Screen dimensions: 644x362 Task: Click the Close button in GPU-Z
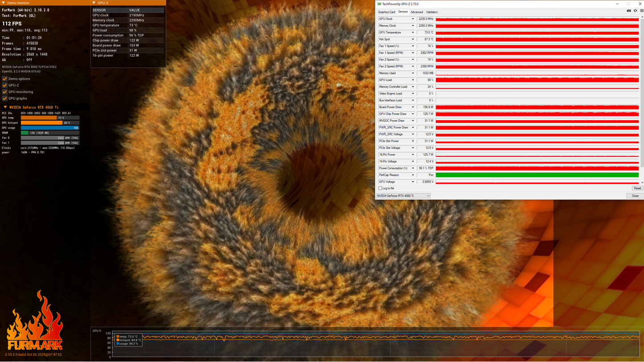coord(635,196)
